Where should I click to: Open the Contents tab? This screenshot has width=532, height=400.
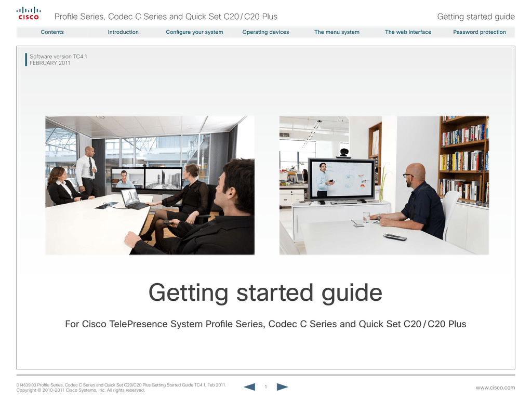click(52, 32)
